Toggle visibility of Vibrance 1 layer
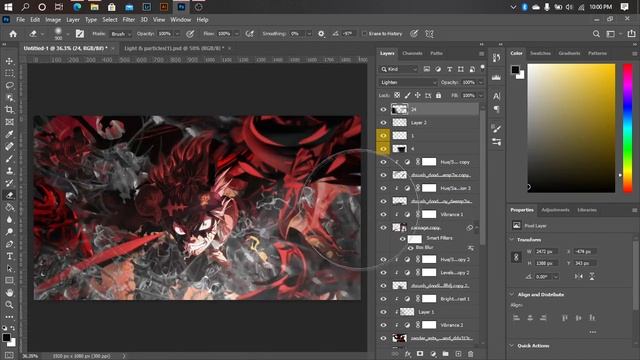The width and height of the screenshot is (640, 360). coord(383,214)
